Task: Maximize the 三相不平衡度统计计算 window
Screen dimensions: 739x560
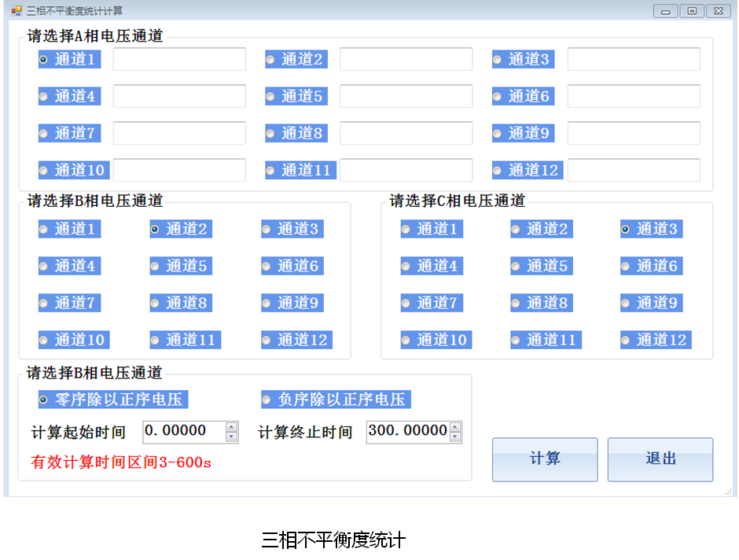Action: [x=692, y=11]
